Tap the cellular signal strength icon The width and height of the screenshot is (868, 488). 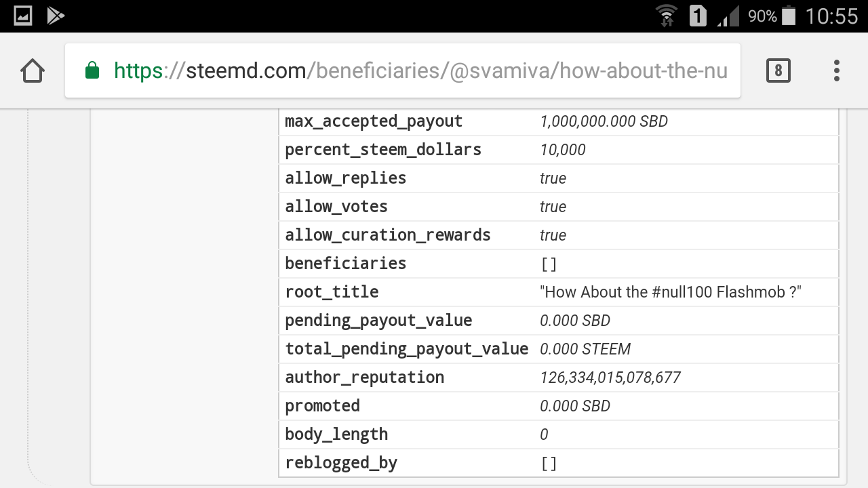click(x=729, y=16)
